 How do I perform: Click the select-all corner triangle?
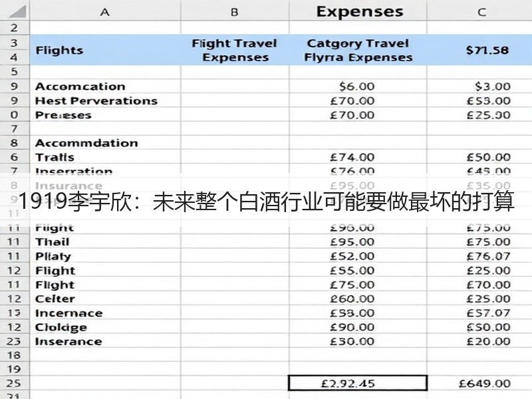coord(17,11)
